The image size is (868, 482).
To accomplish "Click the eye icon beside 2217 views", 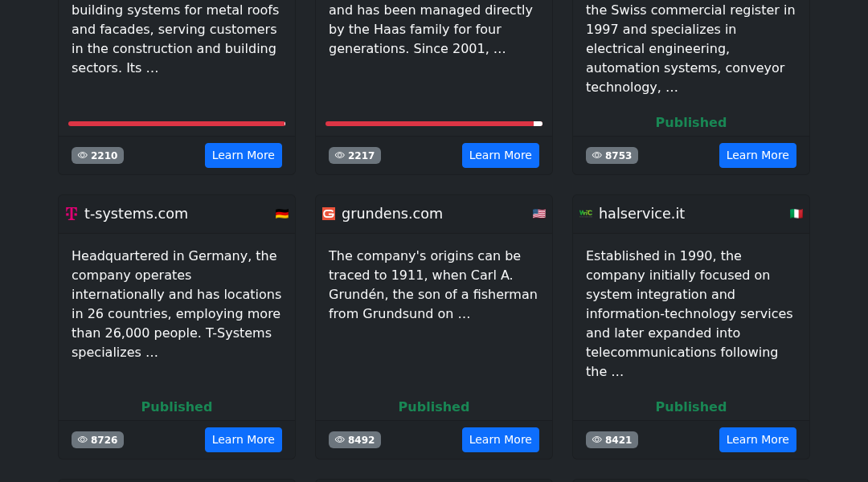I will coord(340,156).
